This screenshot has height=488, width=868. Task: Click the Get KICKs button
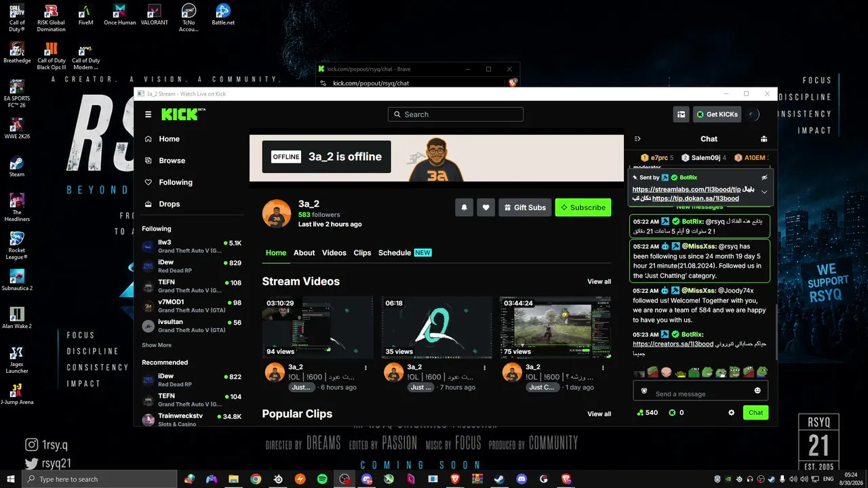pos(717,115)
